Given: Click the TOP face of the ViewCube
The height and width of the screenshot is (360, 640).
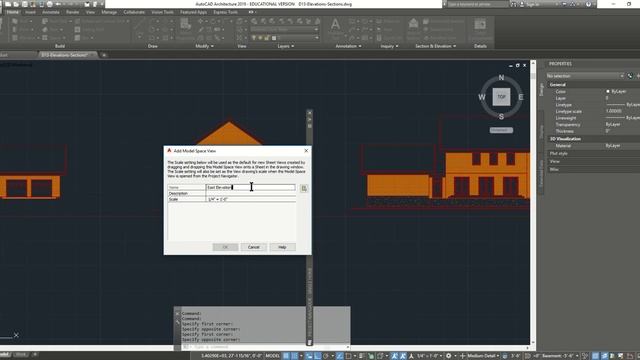Looking at the screenshot, I should (501, 97).
